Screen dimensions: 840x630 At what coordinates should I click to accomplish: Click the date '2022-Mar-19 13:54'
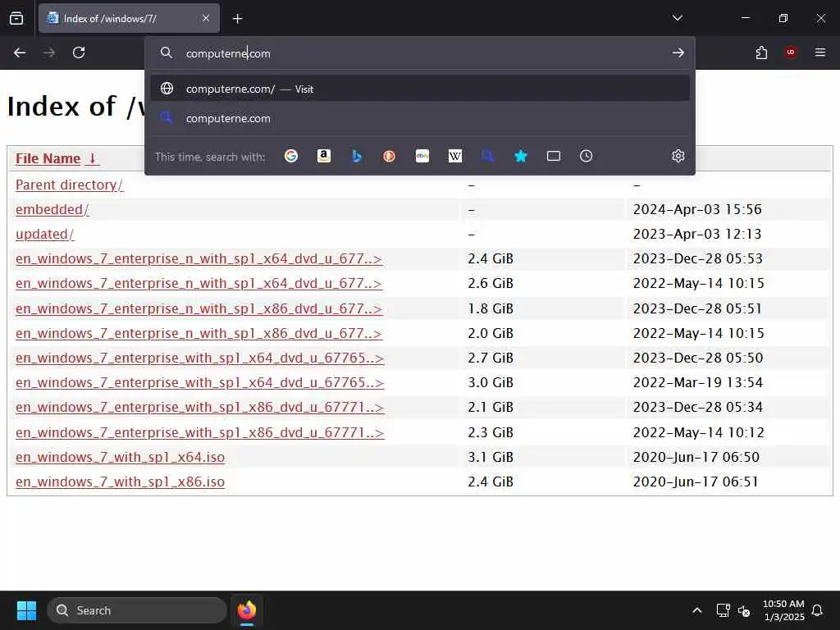(x=697, y=382)
